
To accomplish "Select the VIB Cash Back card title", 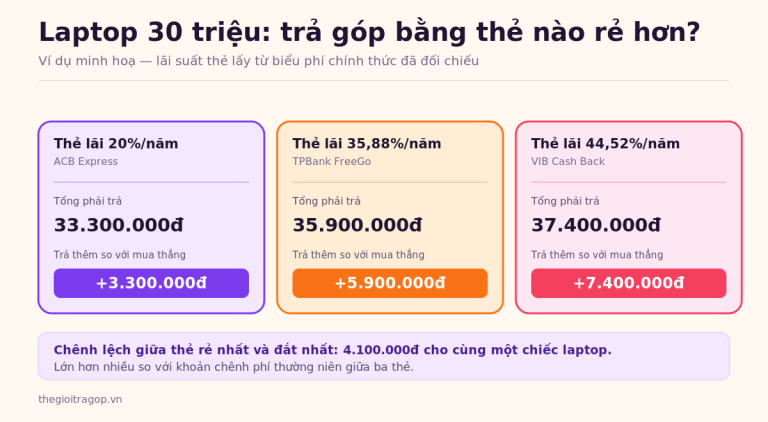I will pos(568,161).
